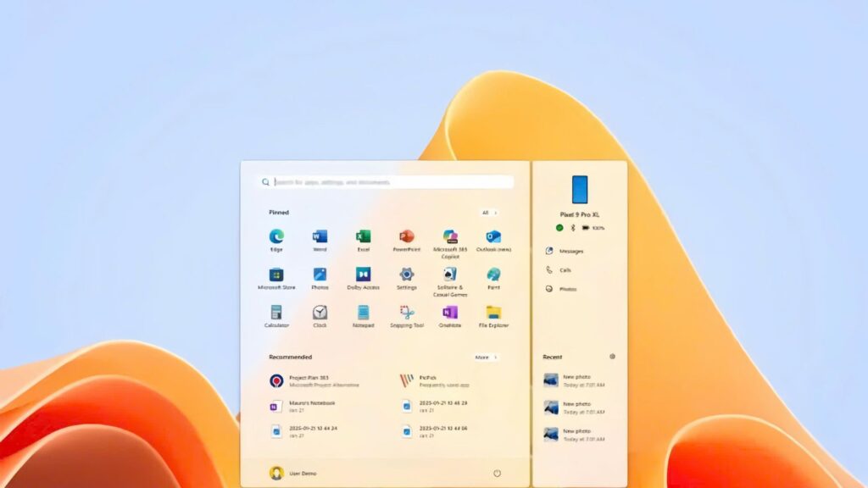
Task: Open Recent section settings gear
Action: coord(612,357)
